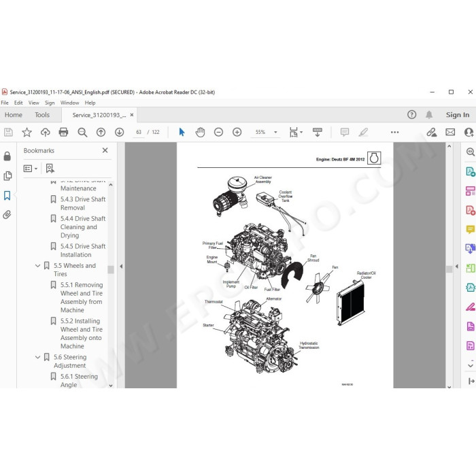The image size is (476, 476).
Task: Open bookmark 5.4.5 Drive Shaft Installation
Action: point(82,250)
